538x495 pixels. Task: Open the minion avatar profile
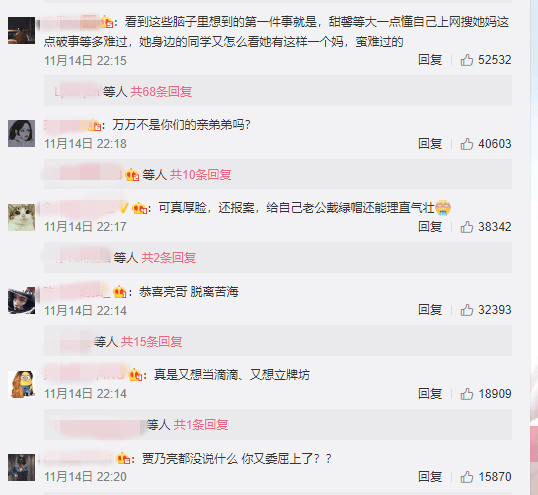(x=21, y=384)
